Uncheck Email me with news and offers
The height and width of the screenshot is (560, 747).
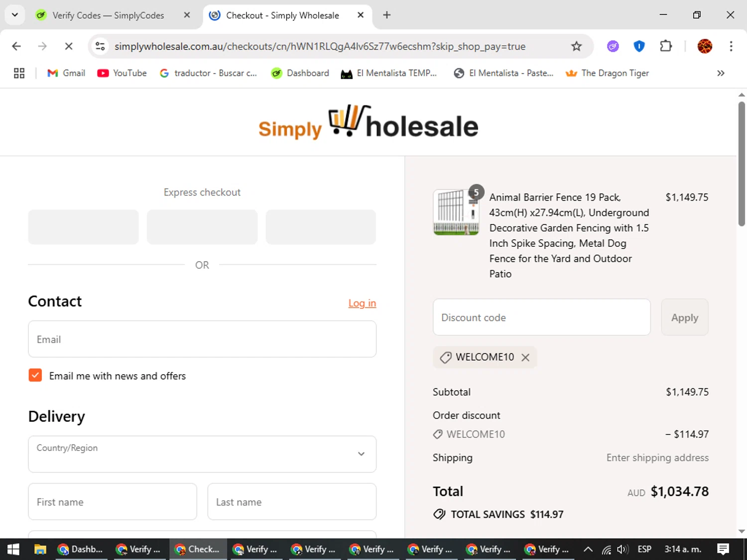[x=35, y=375]
